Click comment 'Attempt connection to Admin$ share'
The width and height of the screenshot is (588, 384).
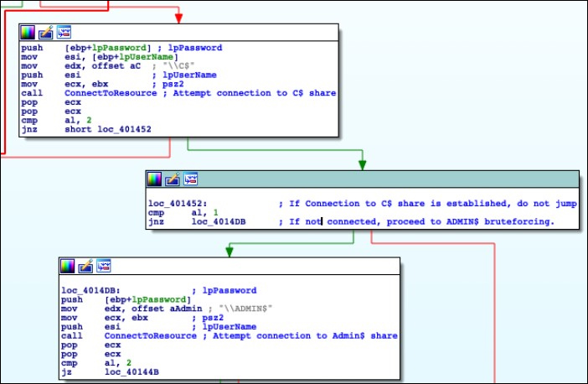[x=305, y=336]
